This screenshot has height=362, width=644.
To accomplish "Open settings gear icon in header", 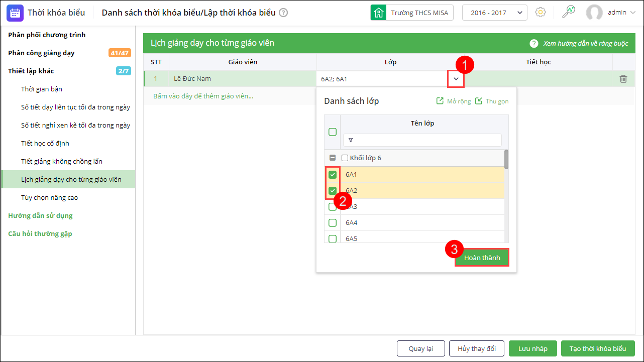I will pyautogui.click(x=541, y=13).
